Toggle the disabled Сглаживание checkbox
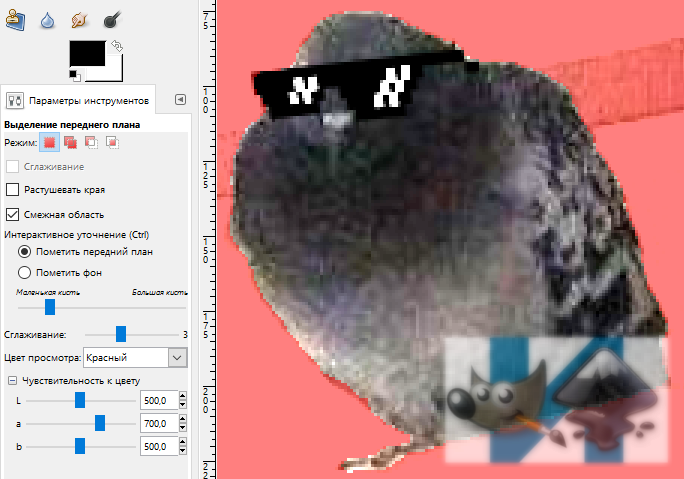 tap(12, 167)
